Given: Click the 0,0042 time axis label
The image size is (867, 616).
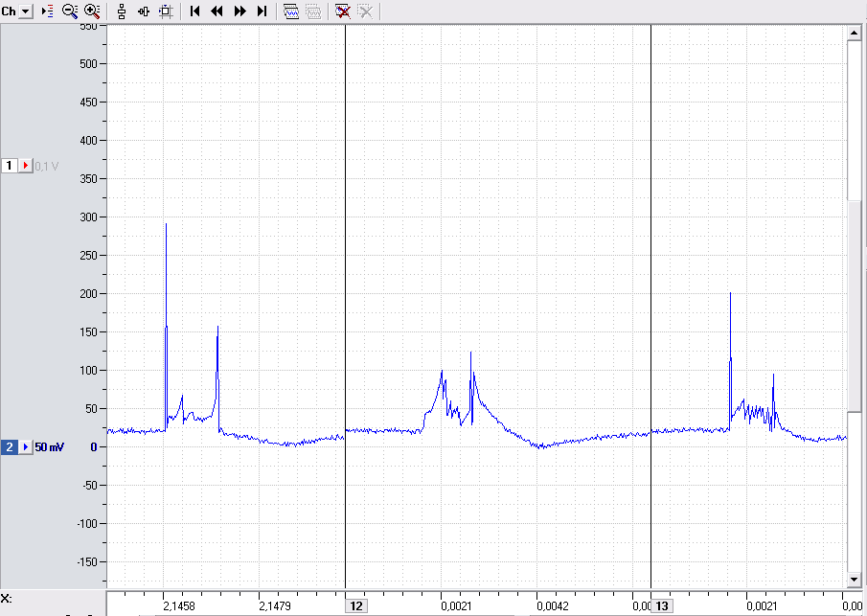Looking at the screenshot, I should click(553, 606).
